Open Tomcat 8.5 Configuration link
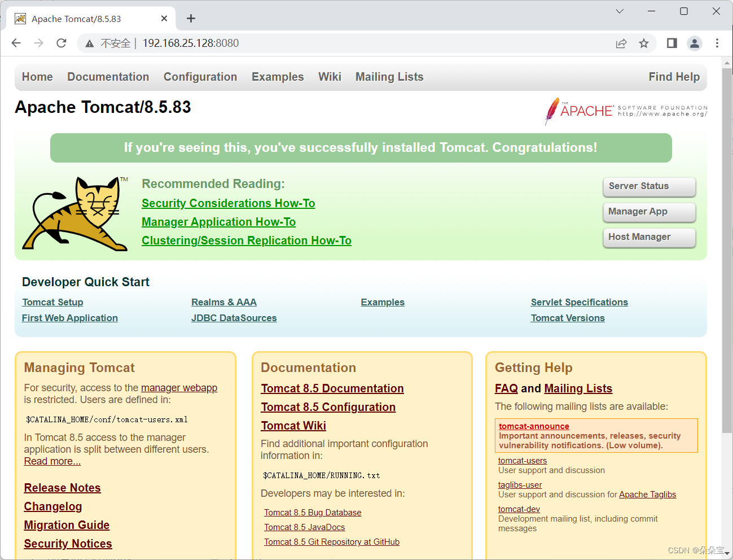This screenshot has height=560, width=733. [x=328, y=407]
